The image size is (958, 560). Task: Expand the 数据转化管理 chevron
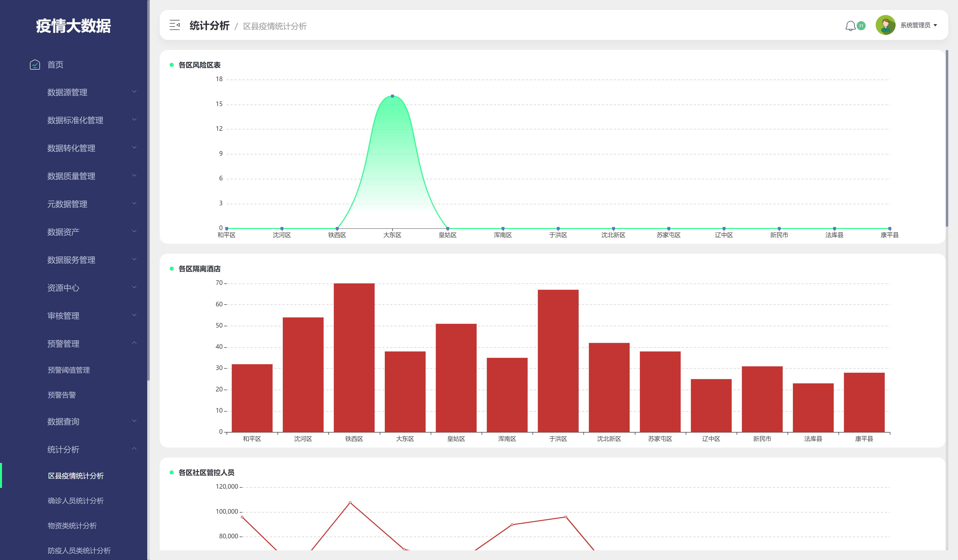(134, 147)
